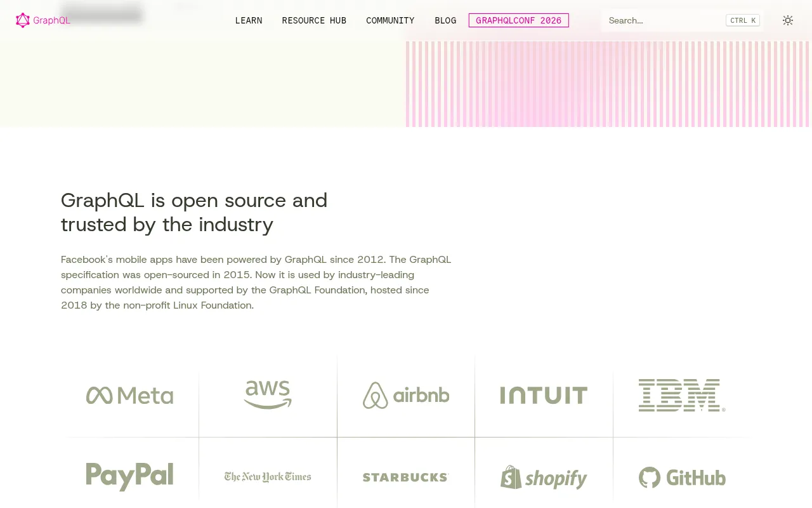Click the AWS logo
This screenshot has height=508, width=812.
click(268, 395)
